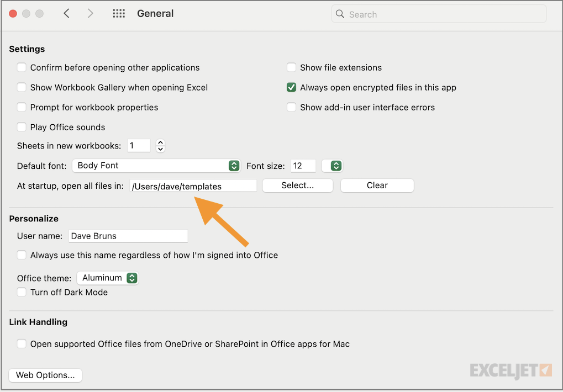Click the Select... button
Screen dimensions: 563x392
click(x=298, y=186)
